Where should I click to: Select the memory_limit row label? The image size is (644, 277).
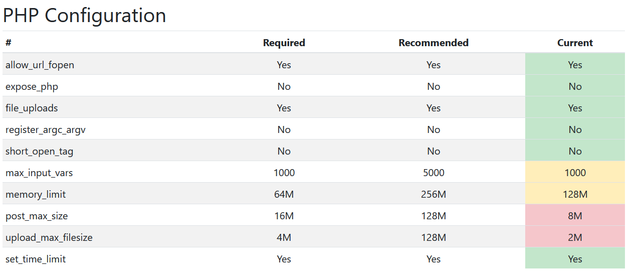(36, 195)
